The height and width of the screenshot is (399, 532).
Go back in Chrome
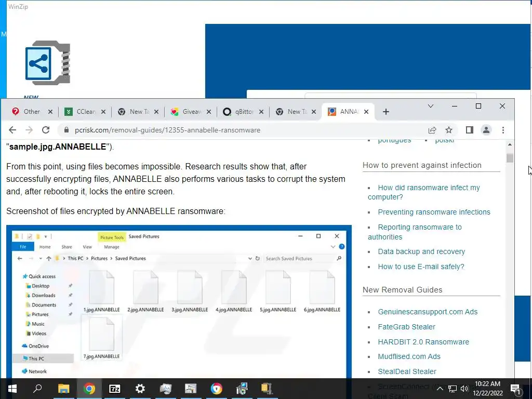click(x=12, y=130)
